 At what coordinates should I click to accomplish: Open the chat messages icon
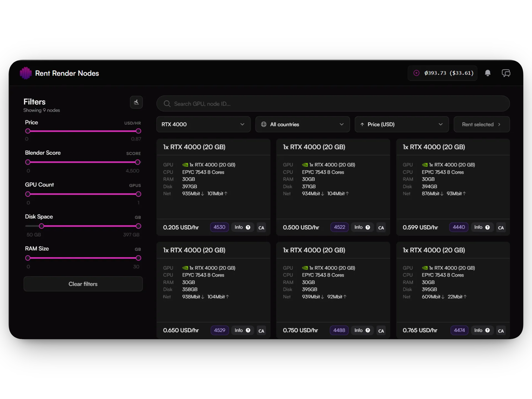click(506, 73)
